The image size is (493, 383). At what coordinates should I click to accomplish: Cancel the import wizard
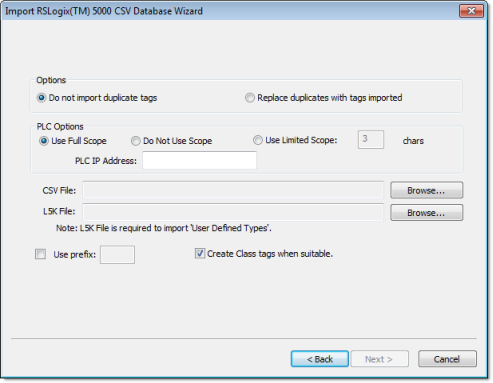[x=447, y=359]
